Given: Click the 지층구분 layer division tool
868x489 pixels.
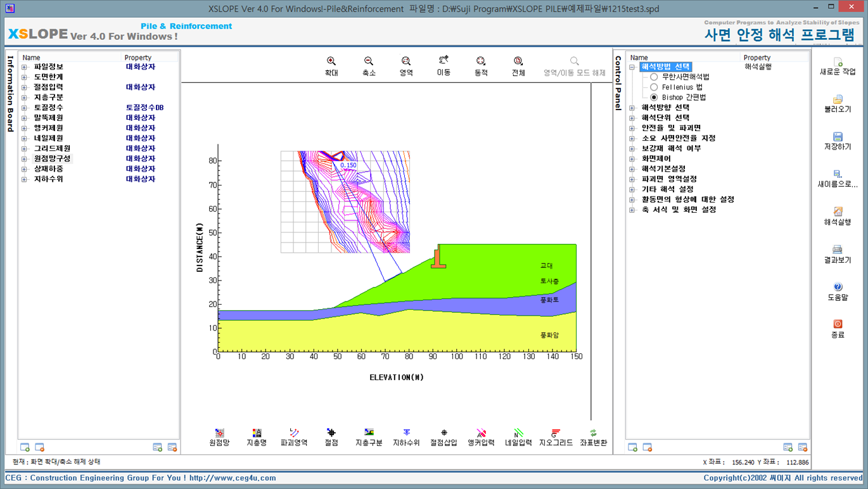Looking at the screenshot, I should coord(369,437).
